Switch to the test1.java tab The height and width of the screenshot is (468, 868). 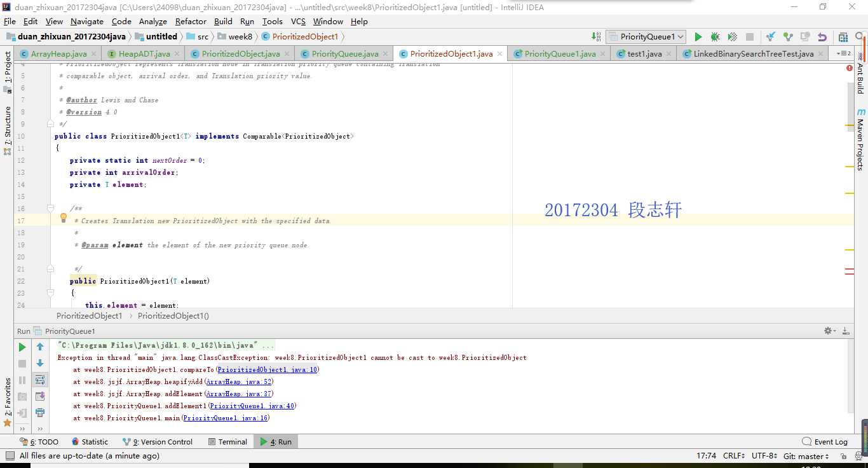644,53
